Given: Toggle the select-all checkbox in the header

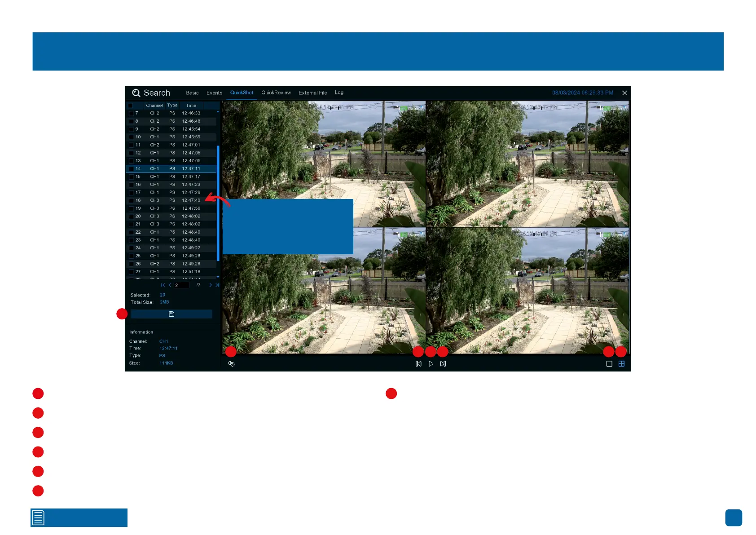Looking at the screenshot, I should (x=131, y=106).
